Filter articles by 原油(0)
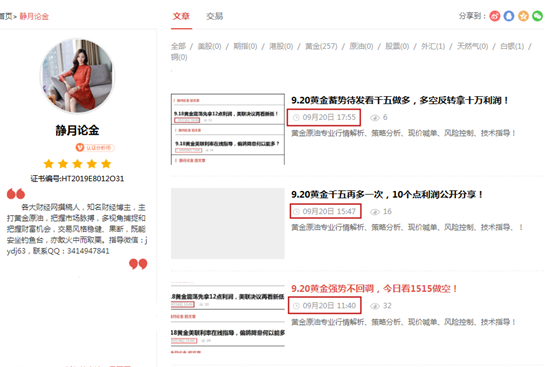Image resolution: width=550 pixels, height=367 pixels. pos(361,46)
